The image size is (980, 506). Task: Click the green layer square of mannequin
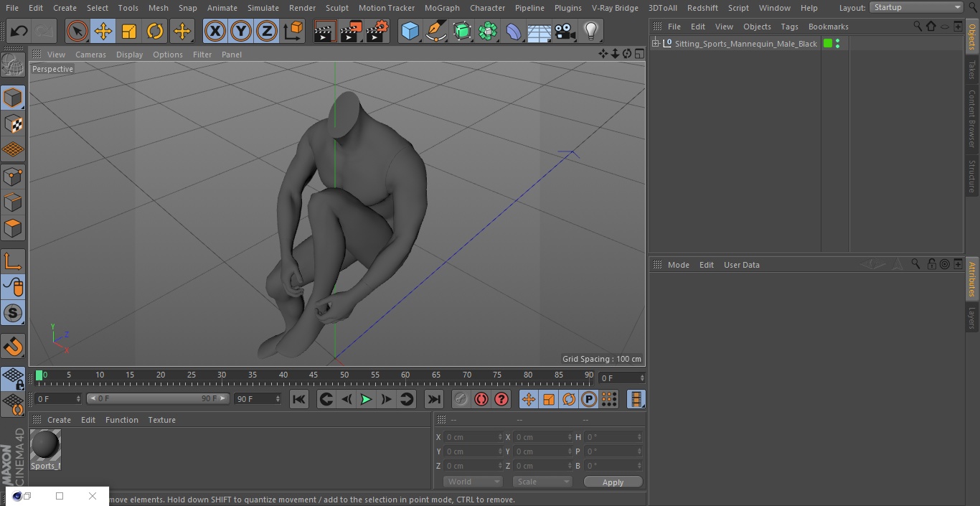tap(828, 44)
